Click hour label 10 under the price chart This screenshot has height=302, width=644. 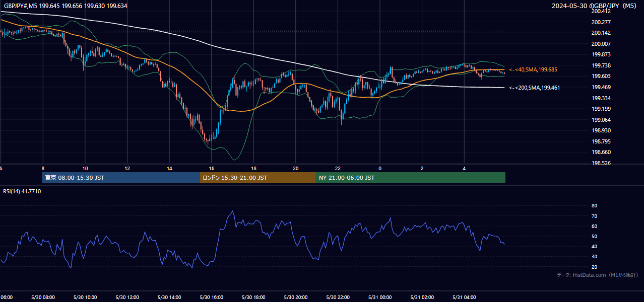[85, 168]
